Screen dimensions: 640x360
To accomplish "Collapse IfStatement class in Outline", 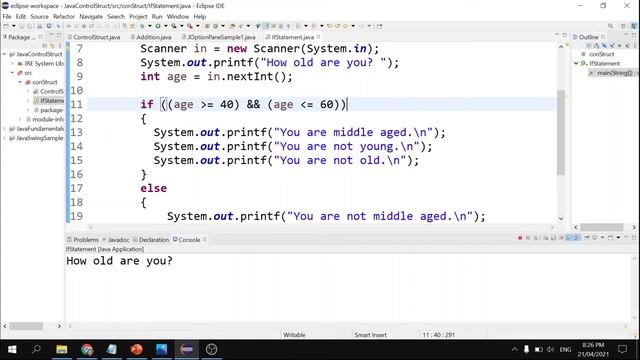I will tap(576, 63).
